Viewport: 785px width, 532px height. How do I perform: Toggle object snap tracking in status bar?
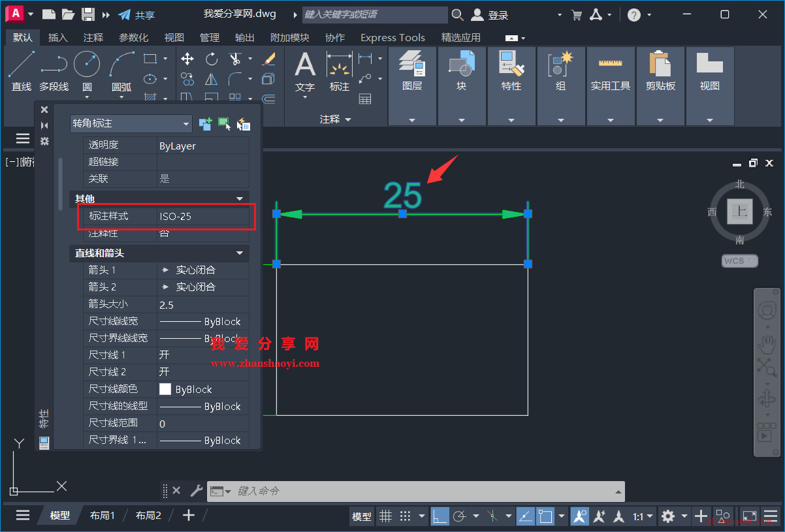click(x=526, y=516)
